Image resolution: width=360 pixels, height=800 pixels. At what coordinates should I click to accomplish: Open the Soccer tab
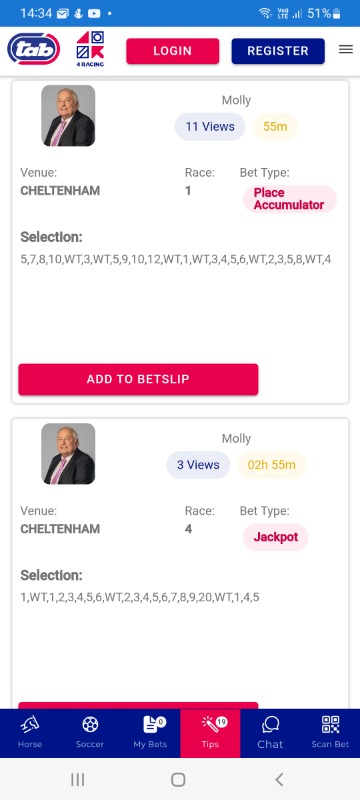click(90, 733)
